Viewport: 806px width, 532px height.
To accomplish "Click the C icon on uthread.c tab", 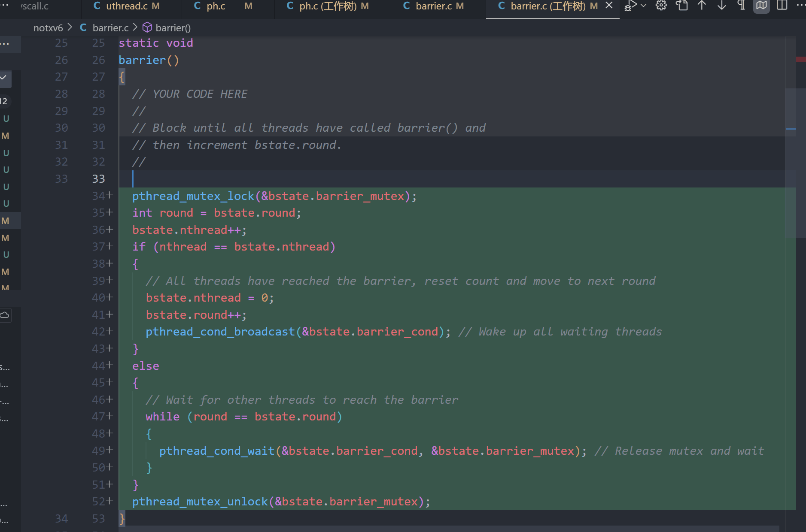I will [97, 6].
